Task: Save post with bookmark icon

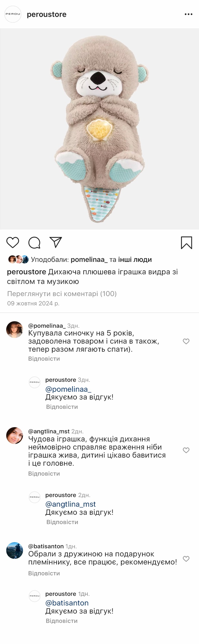Action: point(187,243)
